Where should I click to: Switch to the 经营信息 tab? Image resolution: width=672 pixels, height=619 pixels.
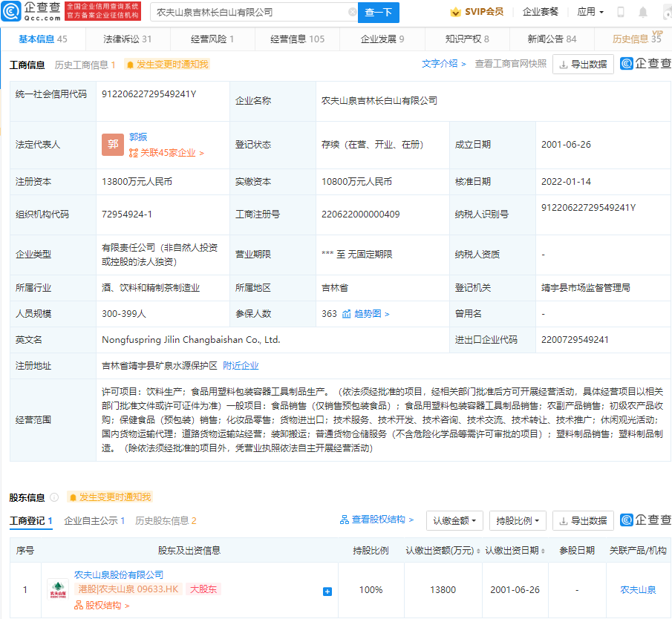click(x=297, y=39)
